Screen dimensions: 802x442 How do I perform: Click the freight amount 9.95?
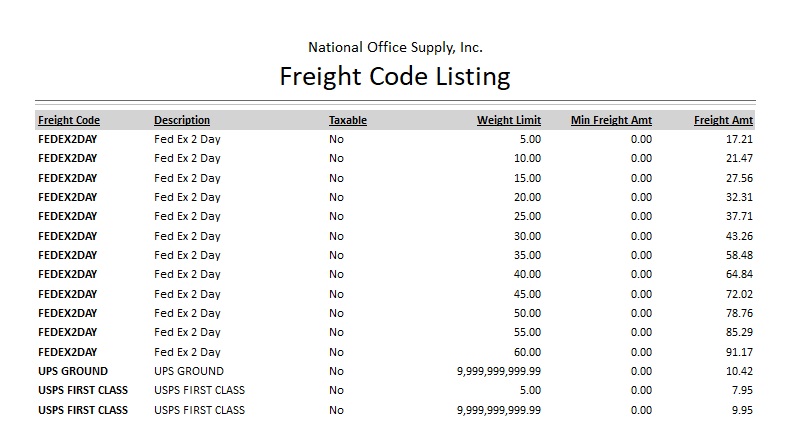click(x=741, y=410)
